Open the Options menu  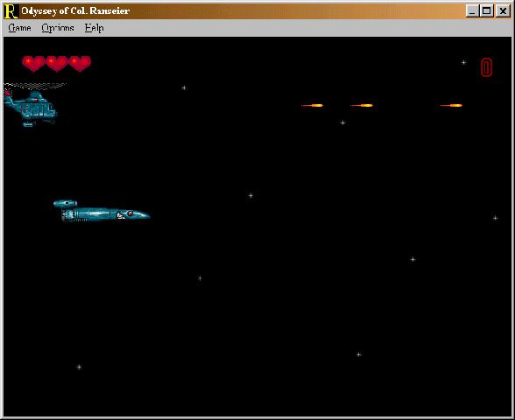(58, 28)
